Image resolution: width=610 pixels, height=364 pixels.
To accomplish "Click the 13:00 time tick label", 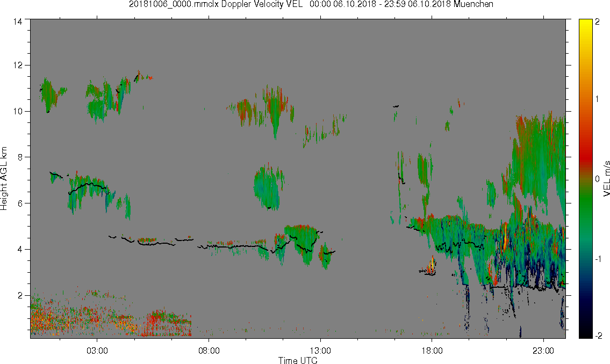I will (320, 351).
